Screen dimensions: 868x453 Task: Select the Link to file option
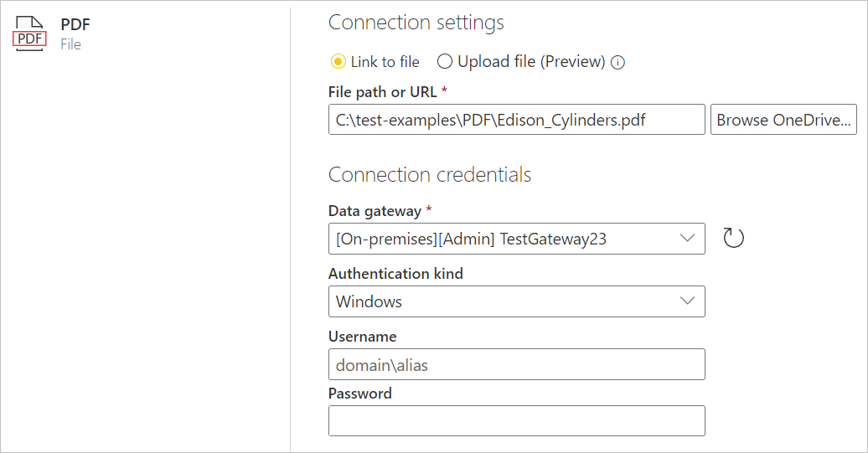338,61
